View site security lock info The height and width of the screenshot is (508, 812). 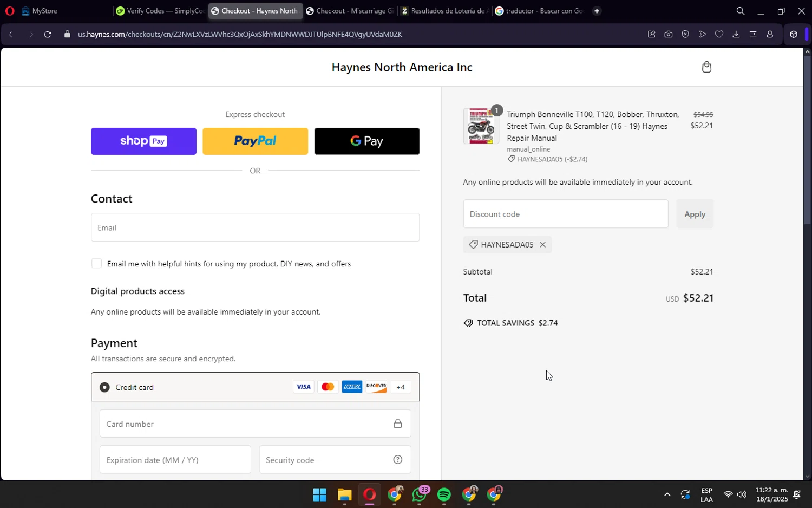tap(67, 34)
